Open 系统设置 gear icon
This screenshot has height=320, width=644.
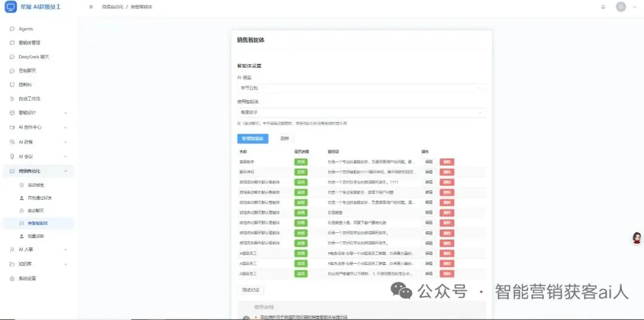12,278
